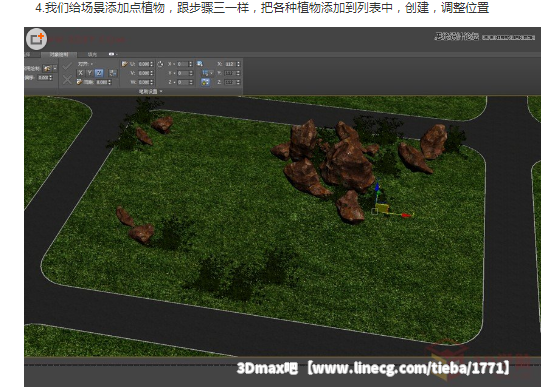Select the Y align axis button

click(x=90, y=73)
